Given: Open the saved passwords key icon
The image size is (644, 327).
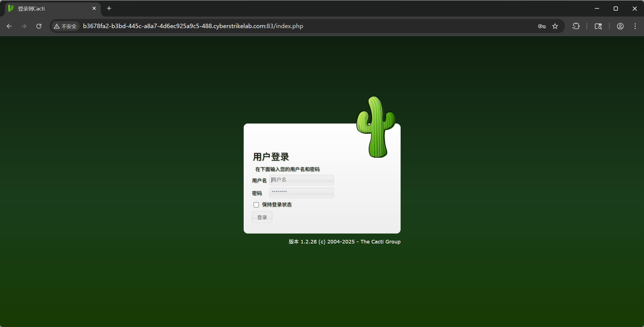Looking at the screenshot, I should (x=542, y=26).
